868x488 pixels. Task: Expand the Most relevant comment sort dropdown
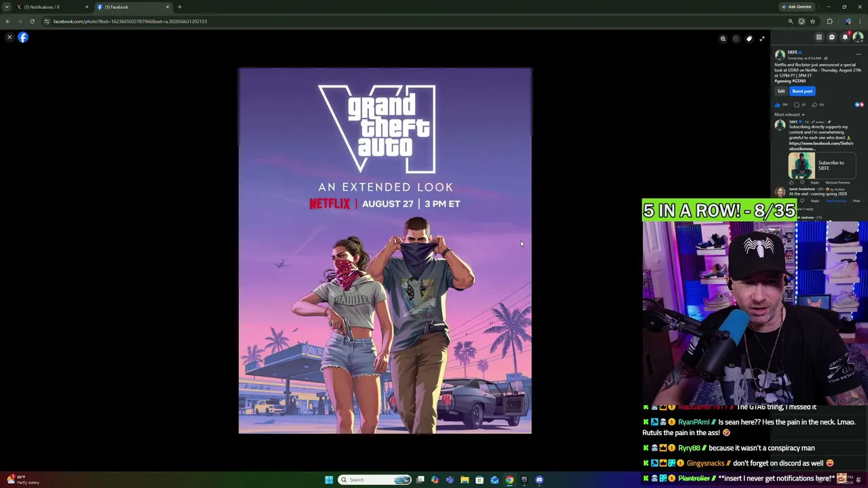point(790,115)
